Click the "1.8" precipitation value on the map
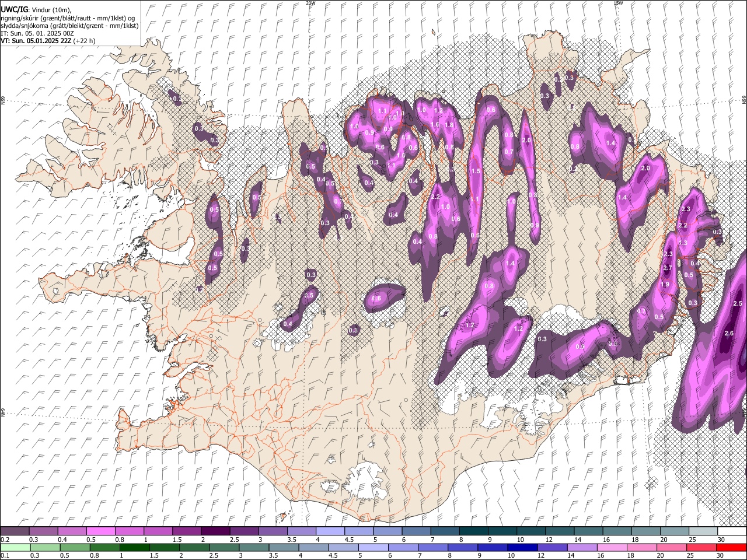The width and height of the screenshot is (747, 560). [449, 125]
